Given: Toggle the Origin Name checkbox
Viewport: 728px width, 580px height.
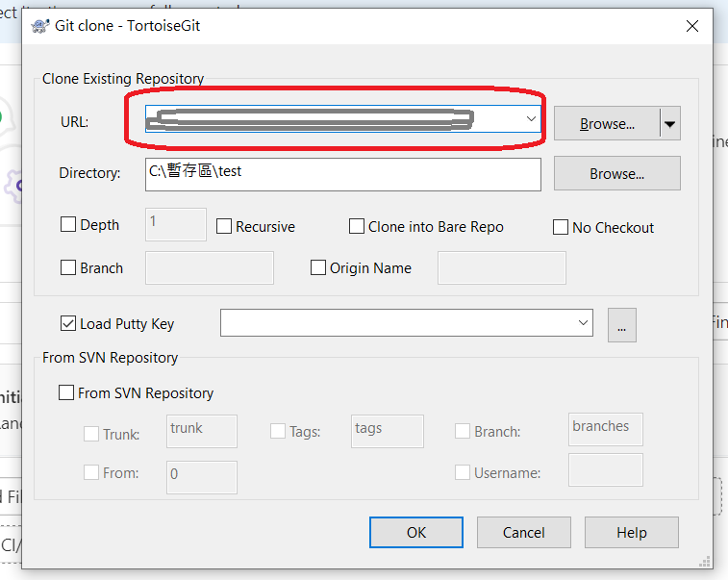Looking at the screenshot, I should 318,267.
